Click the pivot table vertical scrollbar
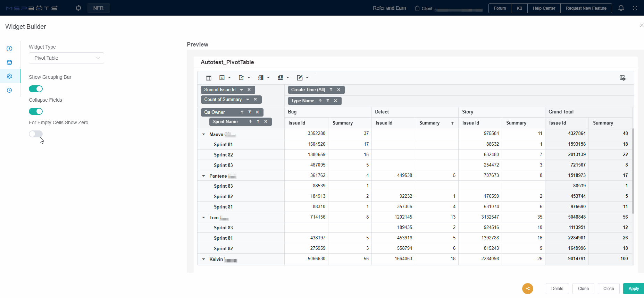This screenshot has width=644, height=298. [x=633, y=171]
